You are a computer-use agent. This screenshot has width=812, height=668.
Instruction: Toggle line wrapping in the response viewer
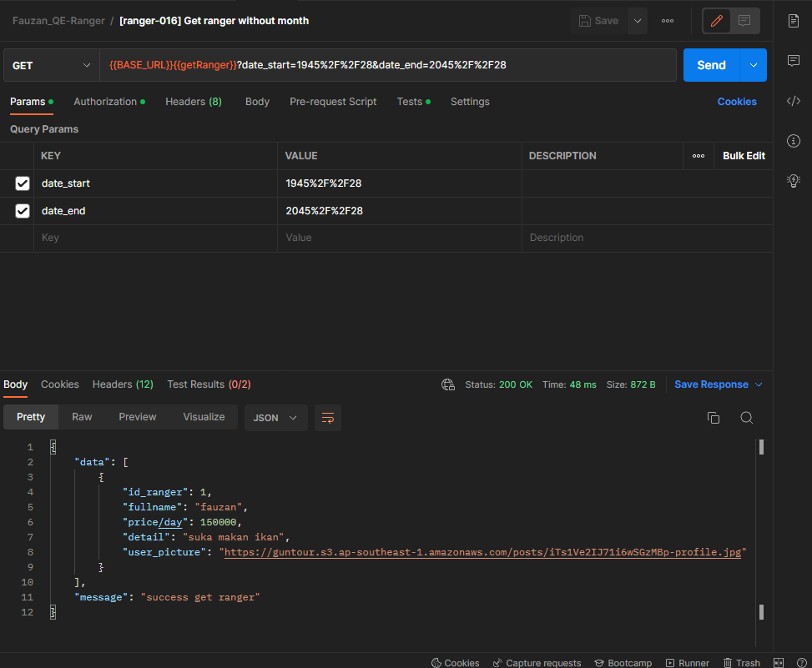point(327,418)
